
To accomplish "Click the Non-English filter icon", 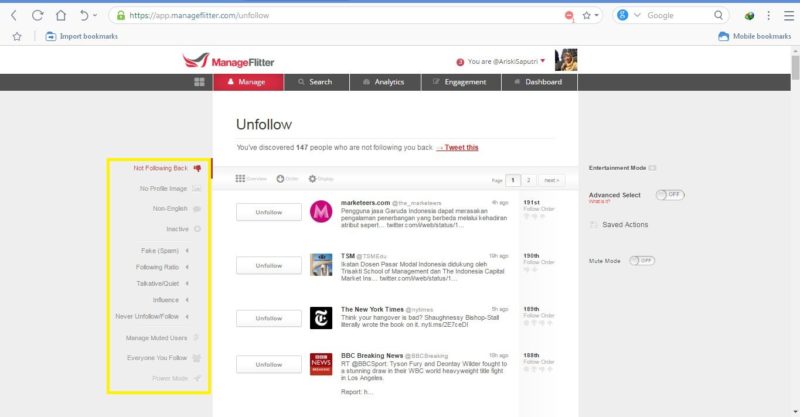I will click(197, 209).
